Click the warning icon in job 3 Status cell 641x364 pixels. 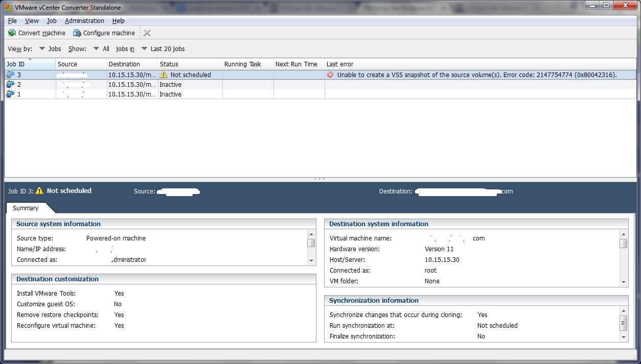[x=164, y=75]
